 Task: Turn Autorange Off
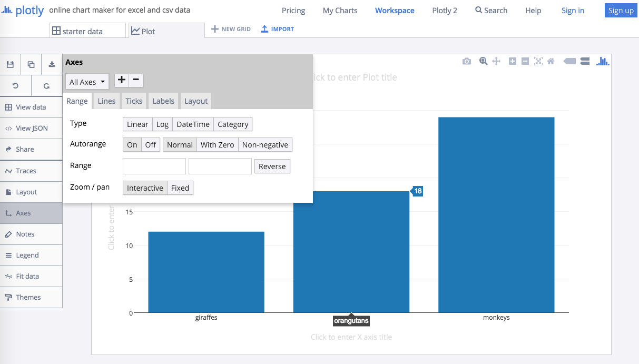tap(150, 144)
